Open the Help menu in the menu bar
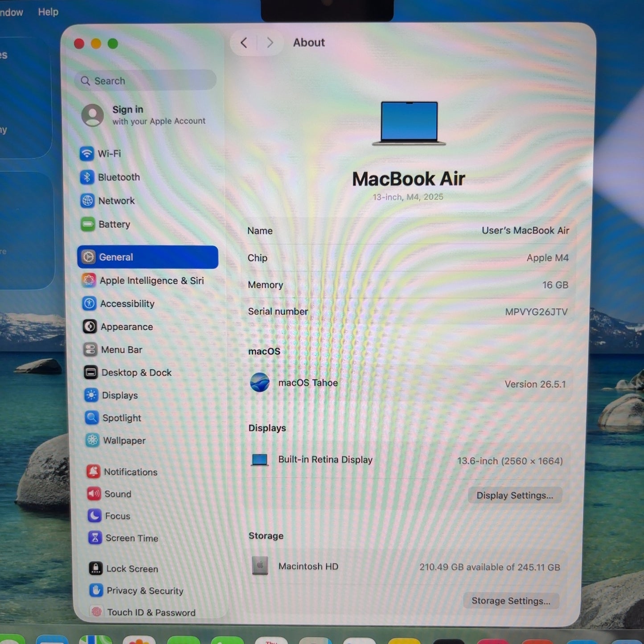644x644 pixels. tap(48, 12)
